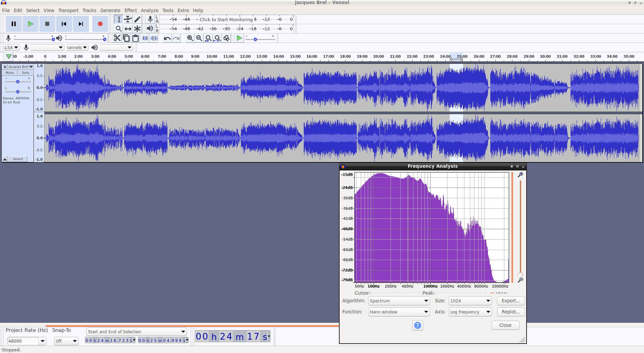Open the Axis Log frequency dropdown
The width and height of the screenshot is (644, 353).
(470, 312)
